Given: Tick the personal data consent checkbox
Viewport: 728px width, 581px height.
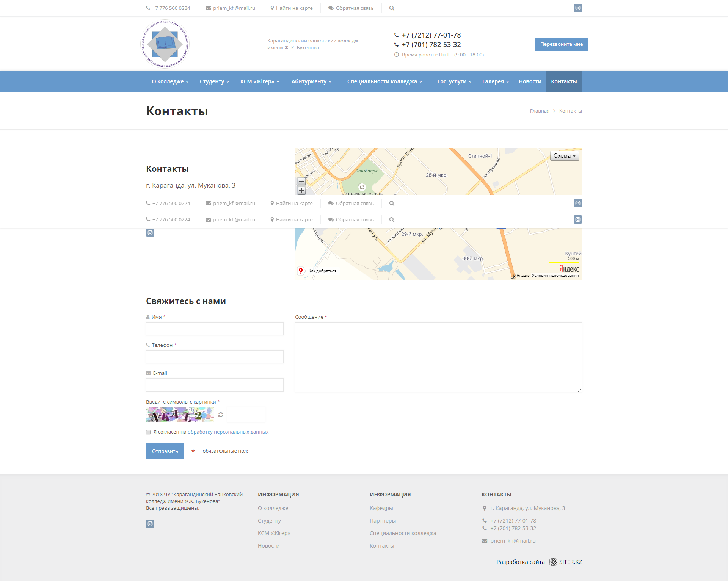Looking at the screenshot, I should [148, 432].
